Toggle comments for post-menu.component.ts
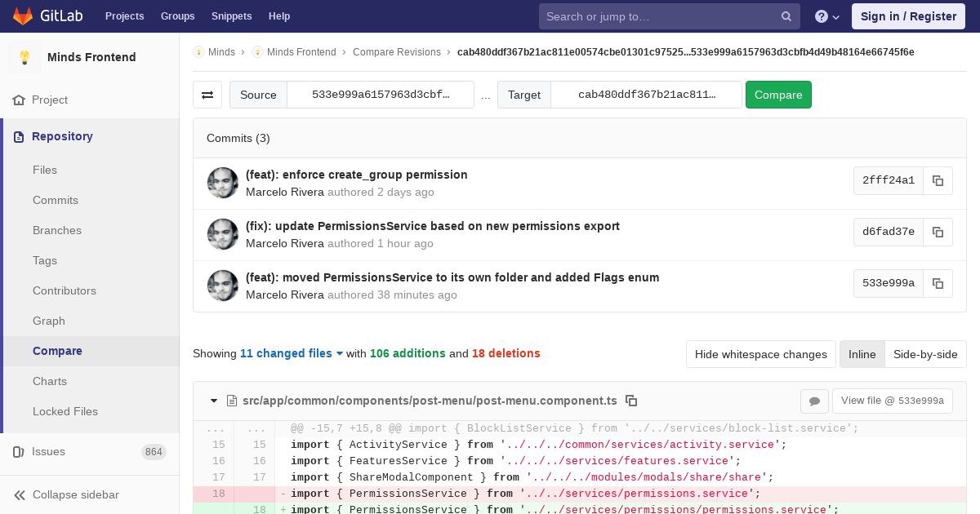The image size is (980, 514). [814, 401]
